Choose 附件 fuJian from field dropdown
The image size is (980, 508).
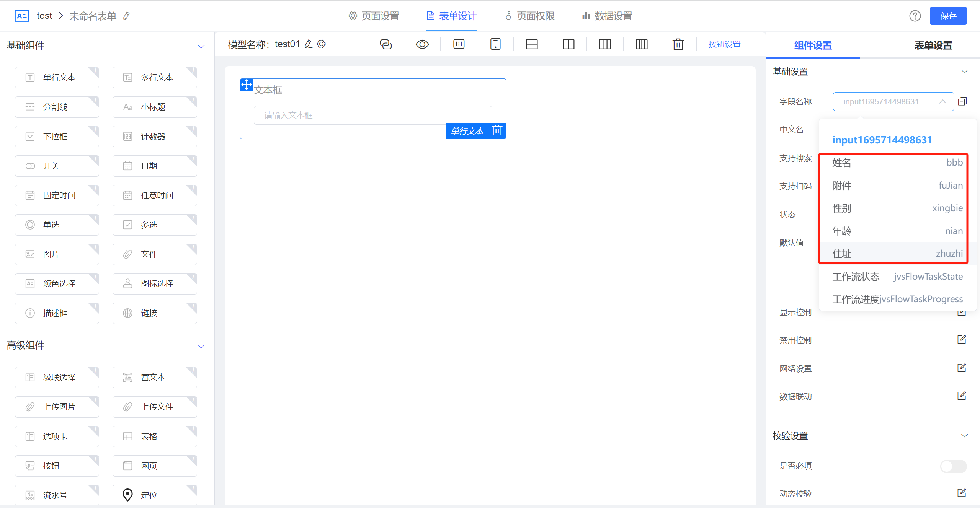point(897,186)
